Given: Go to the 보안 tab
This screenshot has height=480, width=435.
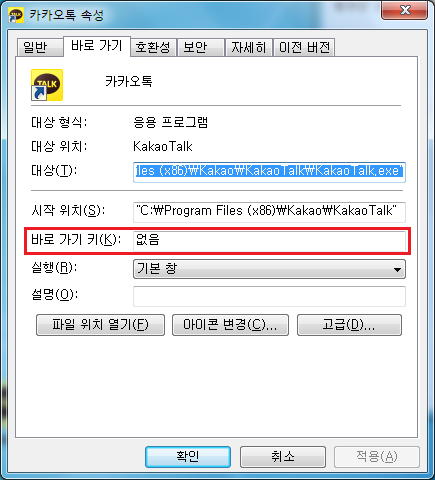Looking at the screenshot, I should click(200, 47).
